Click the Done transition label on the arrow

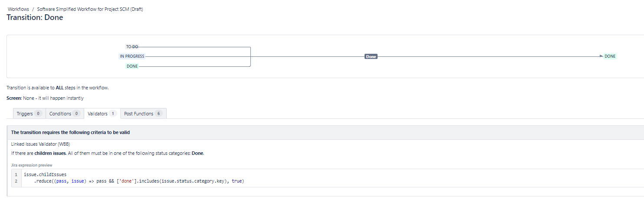coord(371,56)
